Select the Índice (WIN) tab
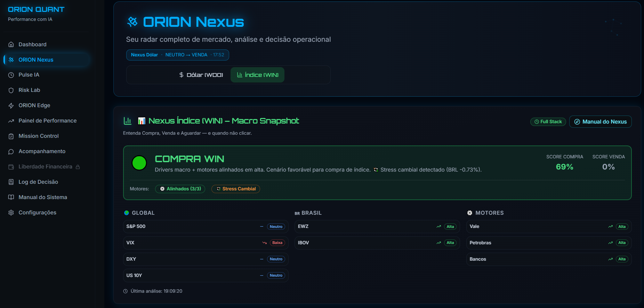Image resolution: width=644 pixels, height=308 pixels. click(257, 75)
